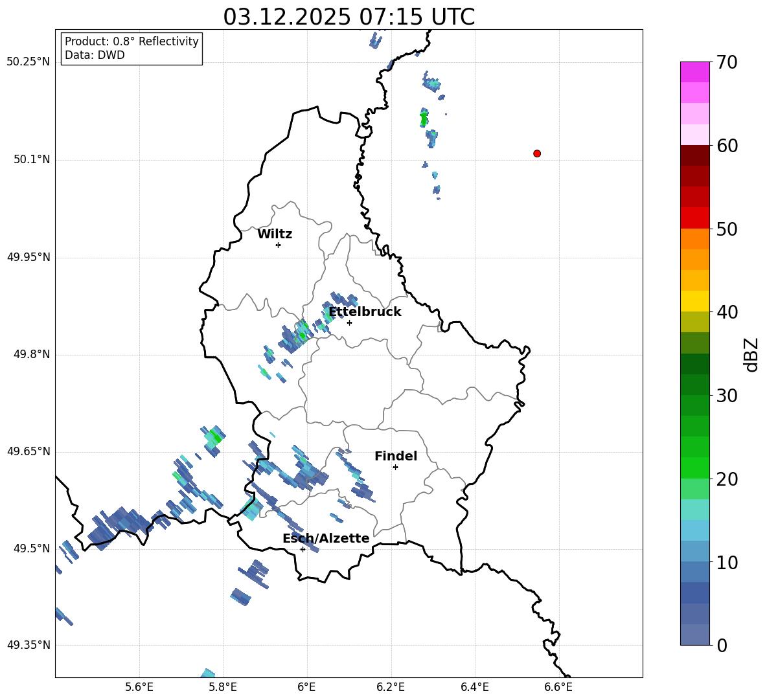Click the magenta top colorbar swatch
Viewport: 767px width, 700px height.
click(694, 72)
